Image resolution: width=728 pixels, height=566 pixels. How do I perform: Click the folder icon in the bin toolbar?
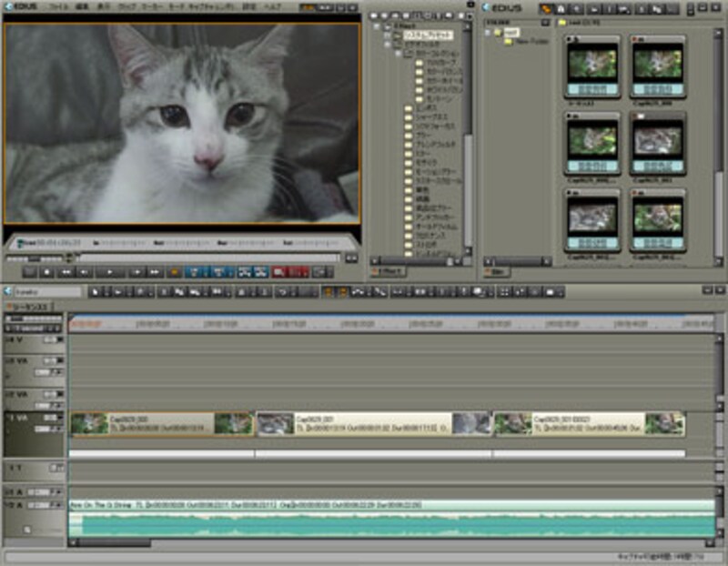tap(547, 8)
